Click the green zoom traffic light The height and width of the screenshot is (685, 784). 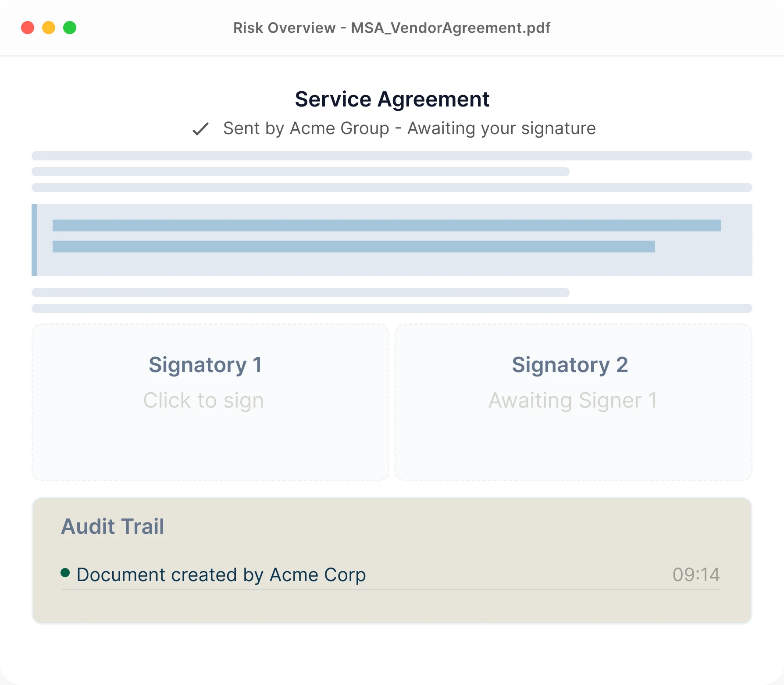69,27
